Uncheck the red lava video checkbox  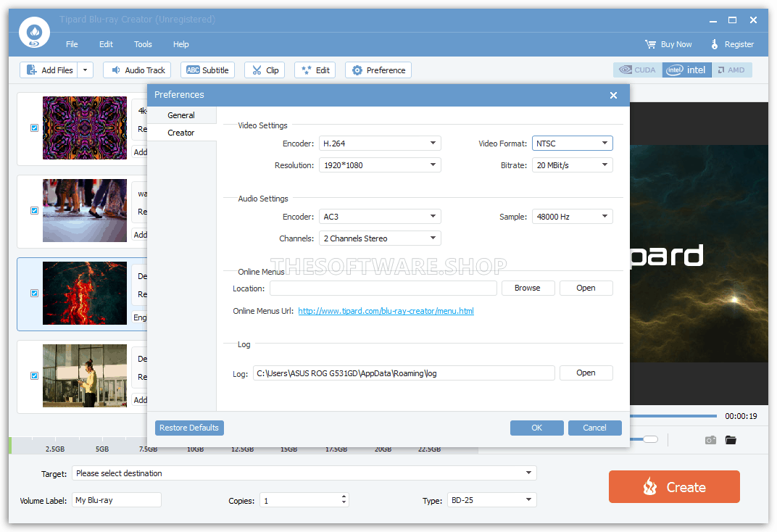tap(34, 294)
